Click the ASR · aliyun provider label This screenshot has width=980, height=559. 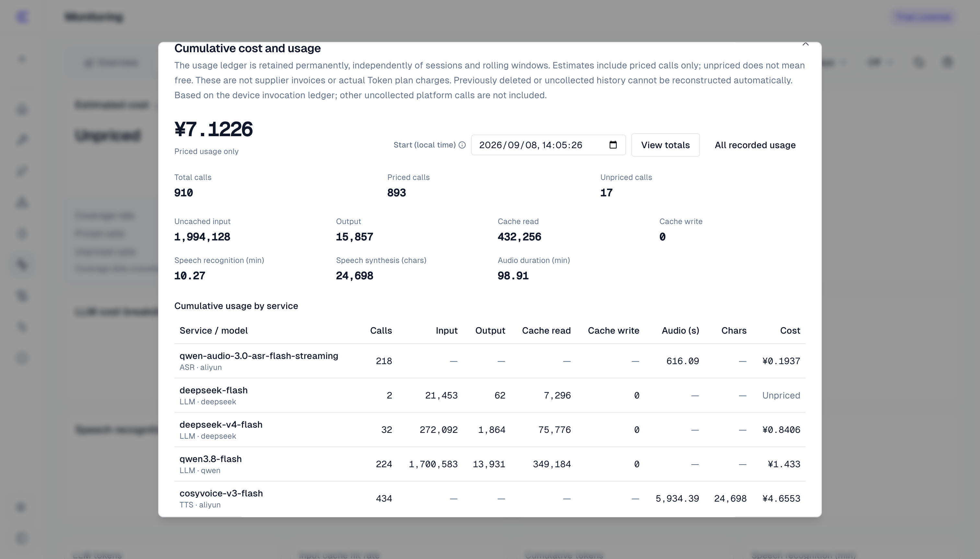[x=200, y=367]
